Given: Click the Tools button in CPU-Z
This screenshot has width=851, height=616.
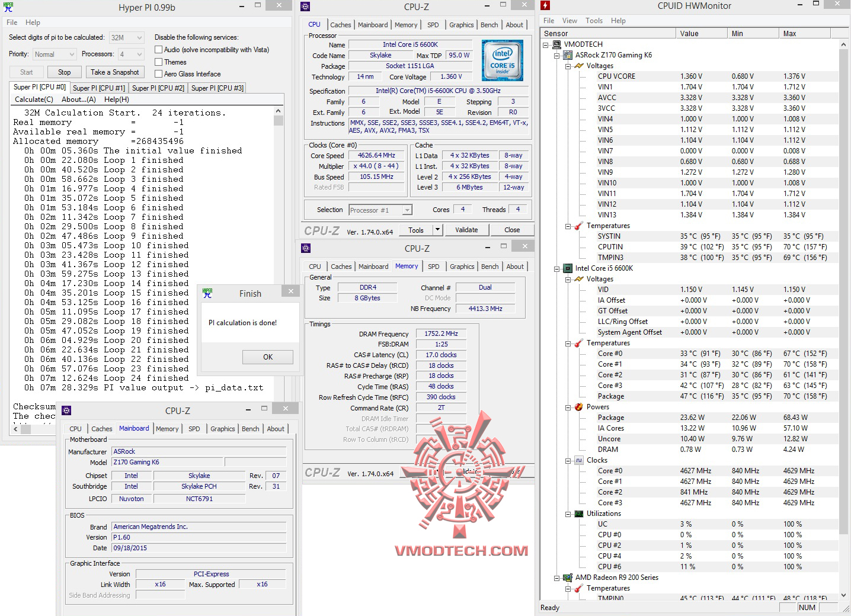Looking at the screenshot, I should pos(416,230).
